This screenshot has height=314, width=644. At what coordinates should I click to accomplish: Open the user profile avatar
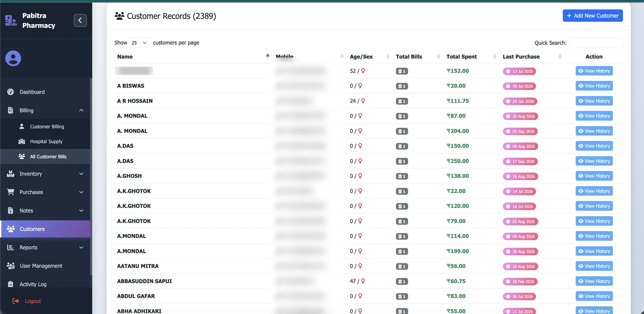[13, 58]
